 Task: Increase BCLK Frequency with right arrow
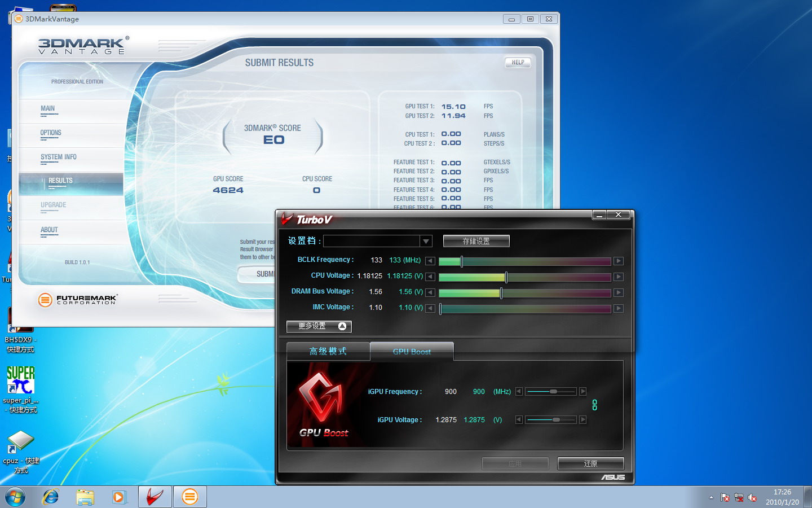click(619, 261)
